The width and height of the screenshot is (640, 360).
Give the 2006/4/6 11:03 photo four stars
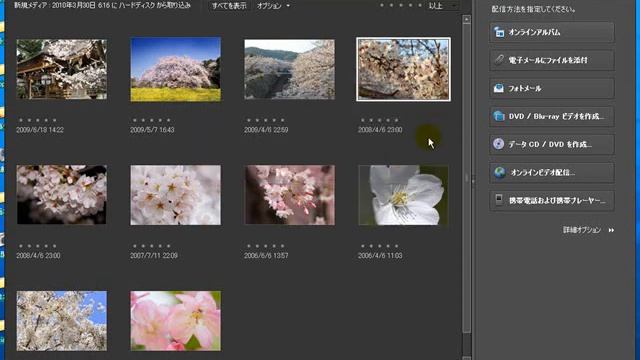[x=388, y=246]
